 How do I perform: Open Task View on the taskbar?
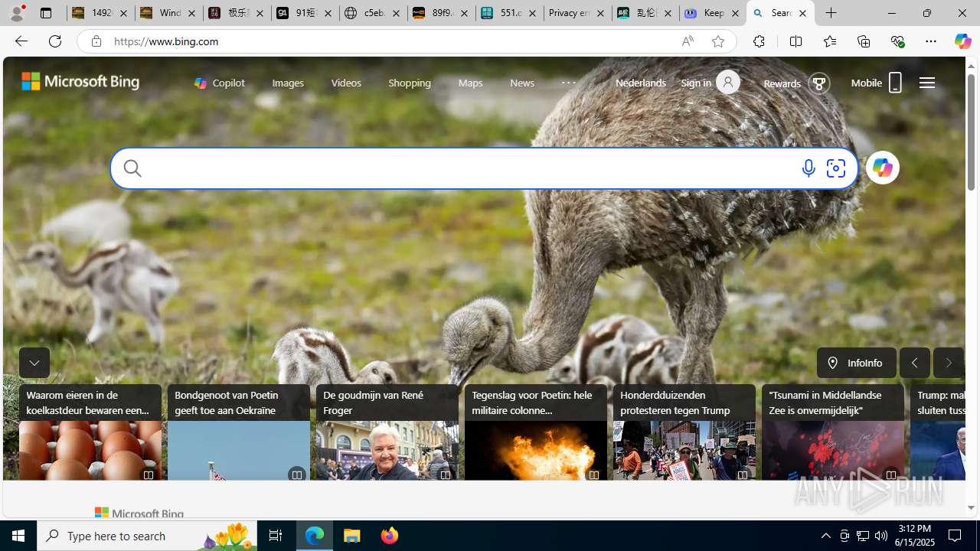point(275,536)
